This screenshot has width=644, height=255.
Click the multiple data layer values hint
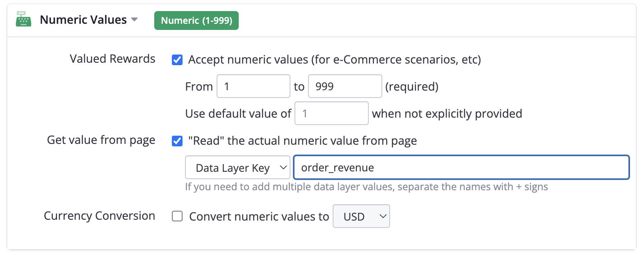tap(366, 187)
